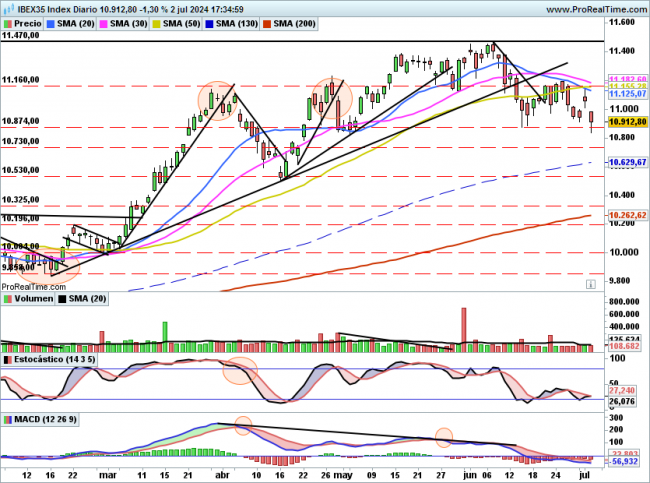Click the 600.000 volume axis tick
This screenshot has width=650, height=483.
(624, 314)
